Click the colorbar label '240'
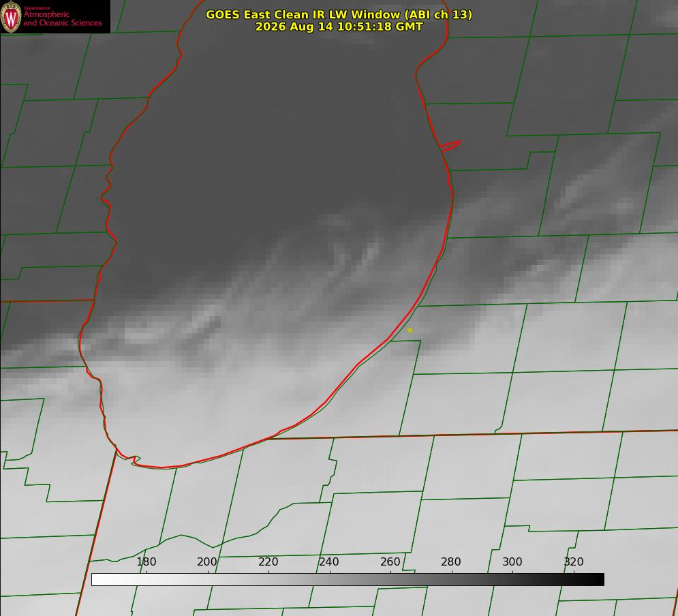 (329, 562)
